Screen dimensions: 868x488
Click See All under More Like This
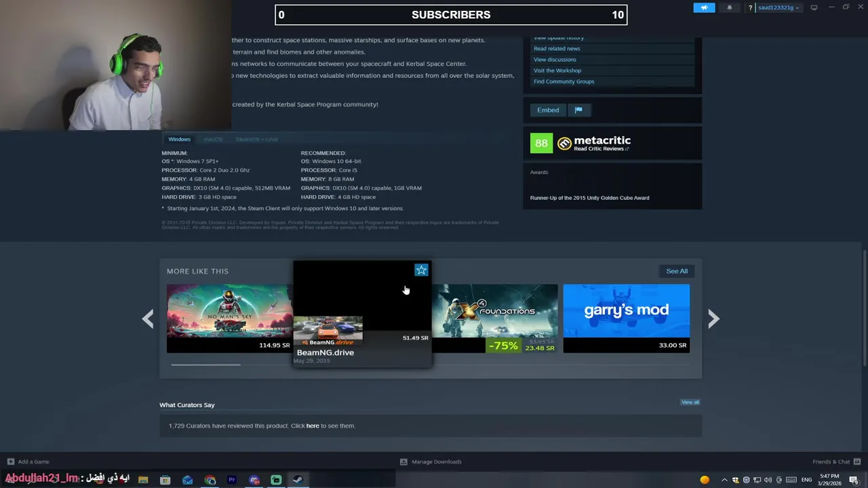tap(677, 271)
